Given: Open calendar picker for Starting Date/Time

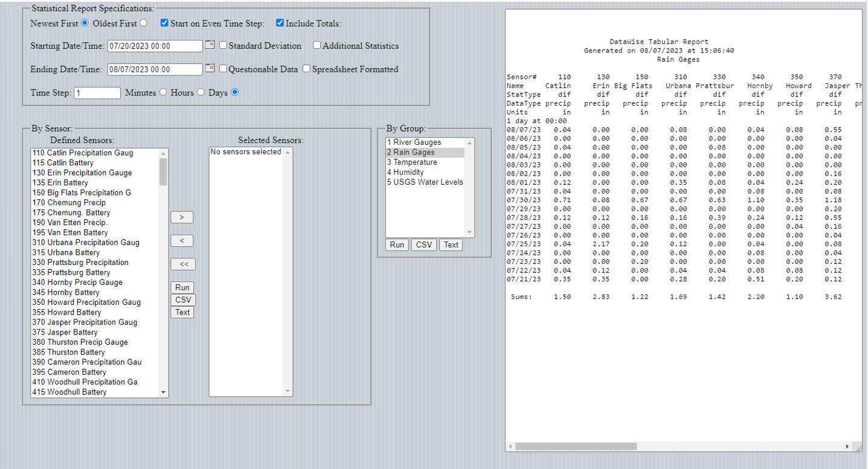Looking at the screenshot, I should tap(210, 45).
